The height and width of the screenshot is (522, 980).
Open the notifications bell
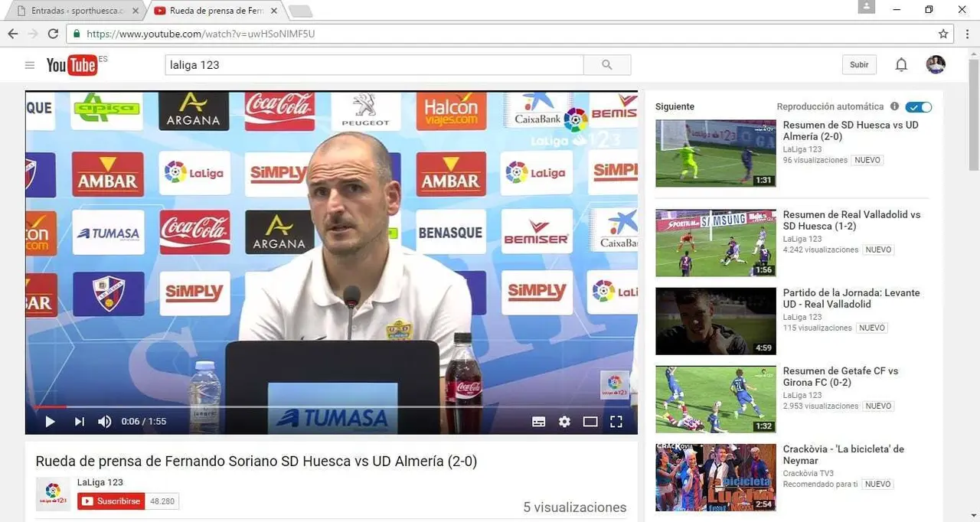(901, 65)
